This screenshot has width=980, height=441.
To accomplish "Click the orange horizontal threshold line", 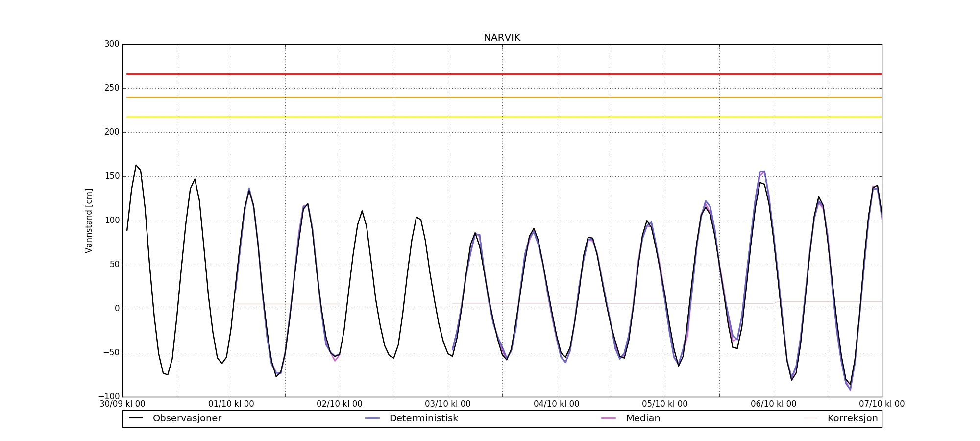I will click(502, 97).
